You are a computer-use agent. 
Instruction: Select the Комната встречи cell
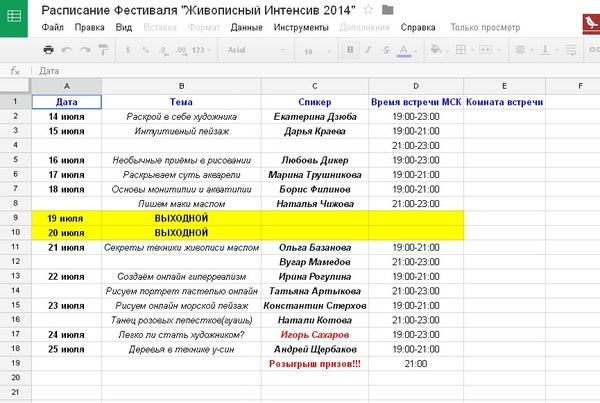point(504,102)
